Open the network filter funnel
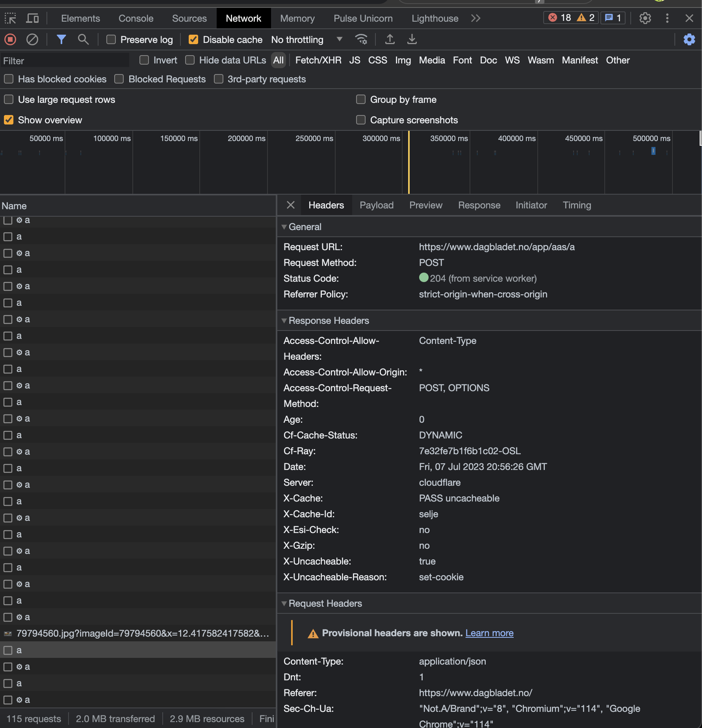 [61, 39]
